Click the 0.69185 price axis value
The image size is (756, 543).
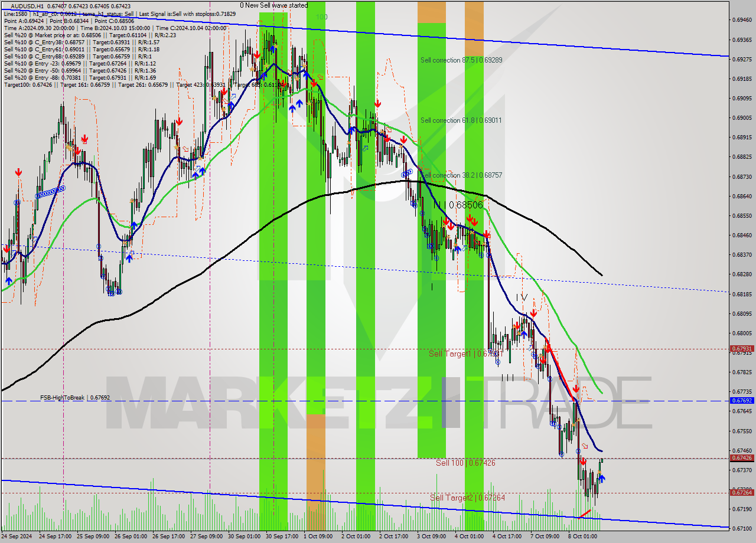pos(742,78)
